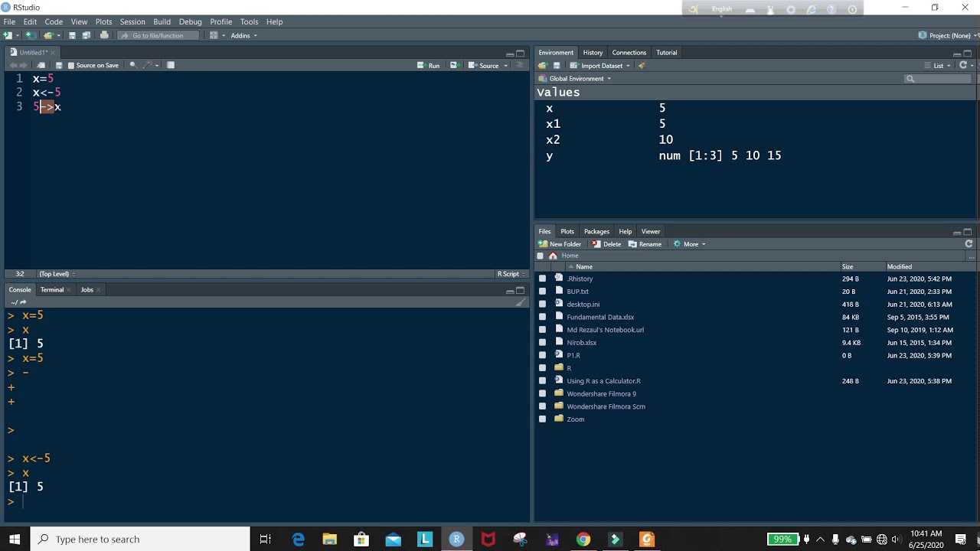Clear environment objects with broom icon
980x551 pixels.
coord(642,66)
